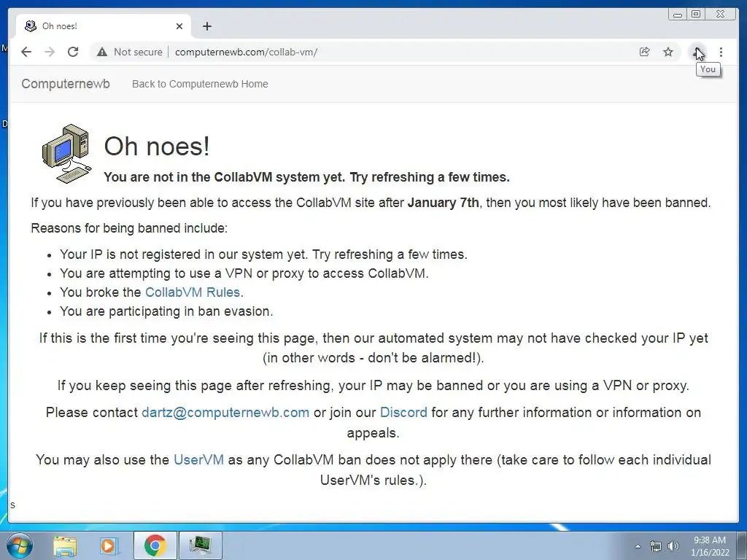Screen dimensions: 747x560
Task: Open the Windows Start menu
Action: point(20,545)
